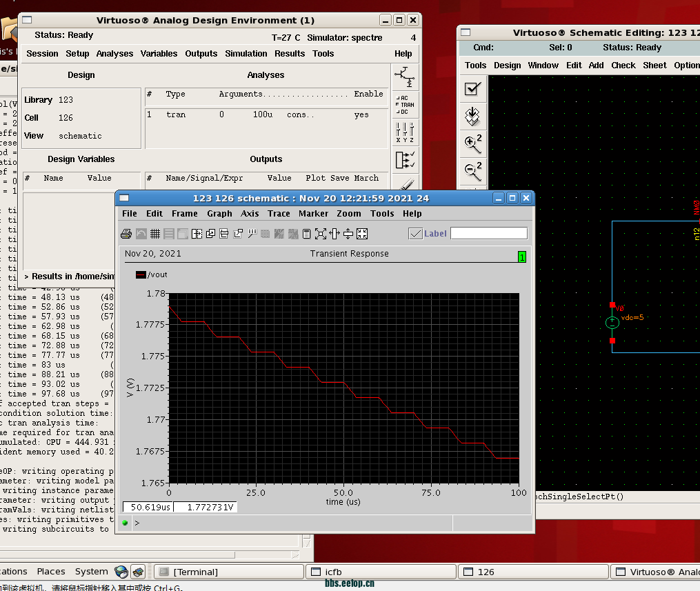Image resolution: width=700 pixels, height=591 pixels.
Task: Open the Axis menu in waveform window
Action: click(250, 214)
